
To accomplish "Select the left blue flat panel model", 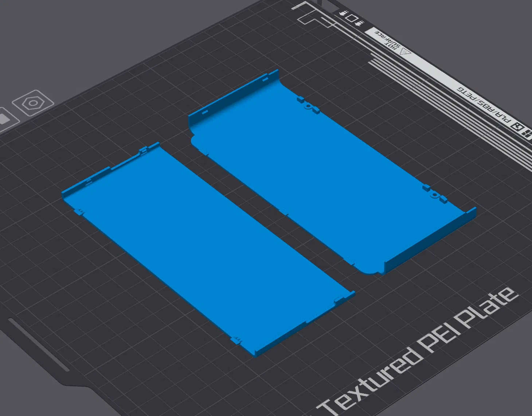I will point(208,249).
